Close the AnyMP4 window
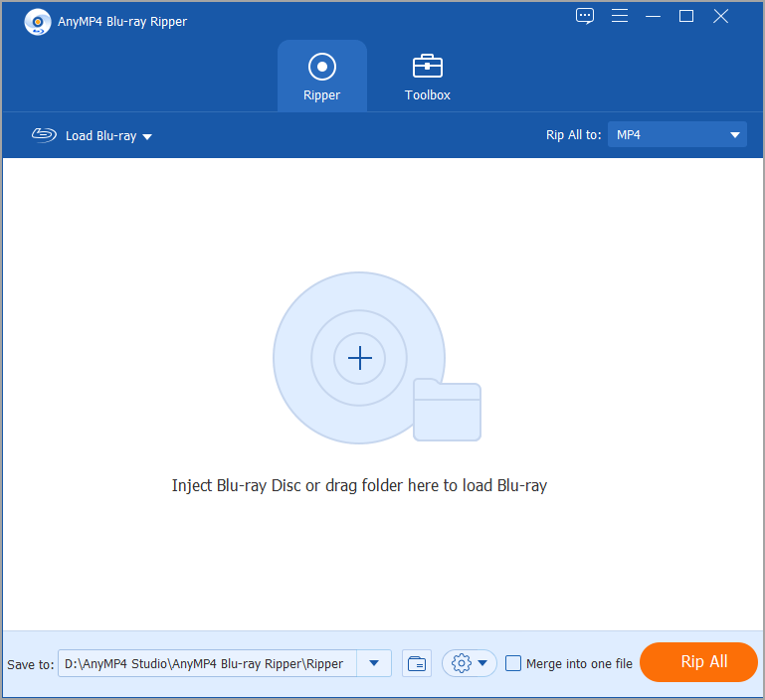 click(720, 16)
